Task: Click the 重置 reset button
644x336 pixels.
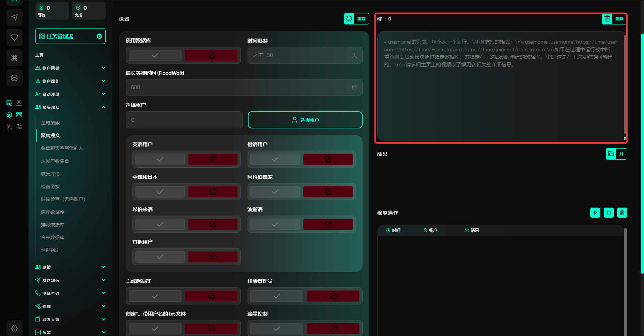Action: click(x=356, y=19)
